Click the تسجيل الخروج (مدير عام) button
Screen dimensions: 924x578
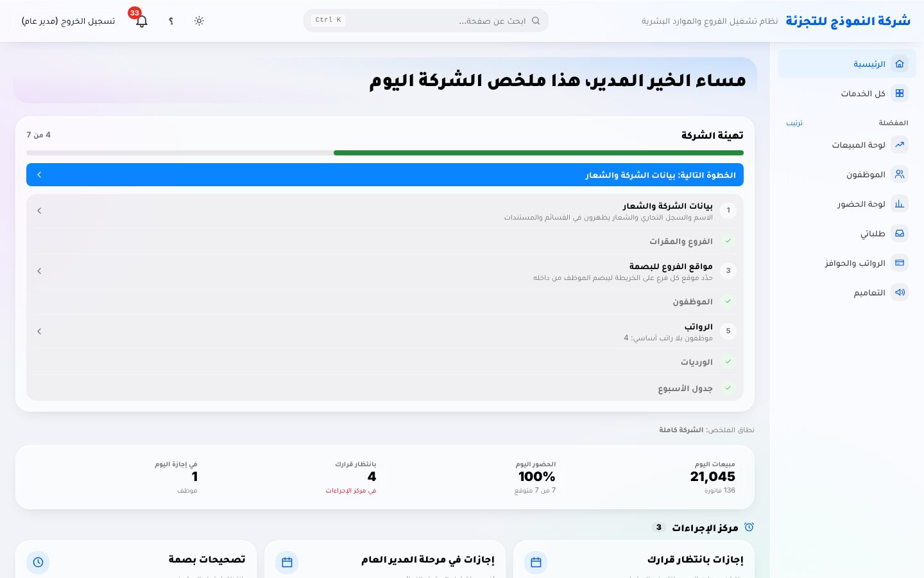pyautogui.click(x=68, y=21)
